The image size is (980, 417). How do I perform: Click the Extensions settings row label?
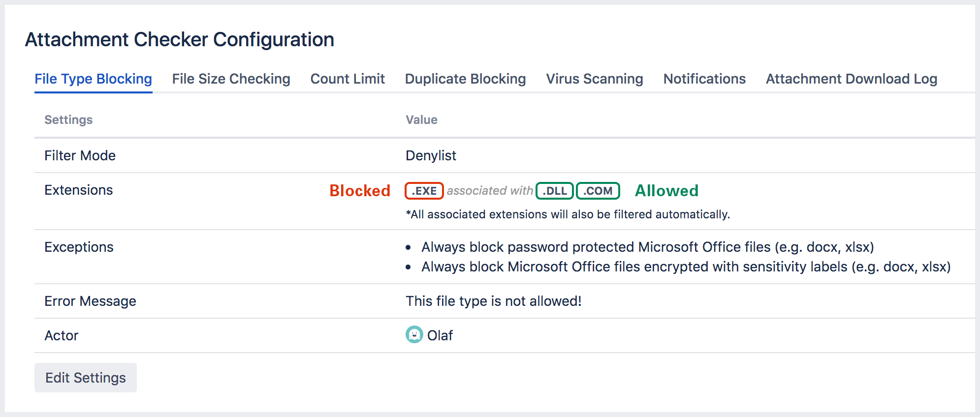[x=79, y=190]
